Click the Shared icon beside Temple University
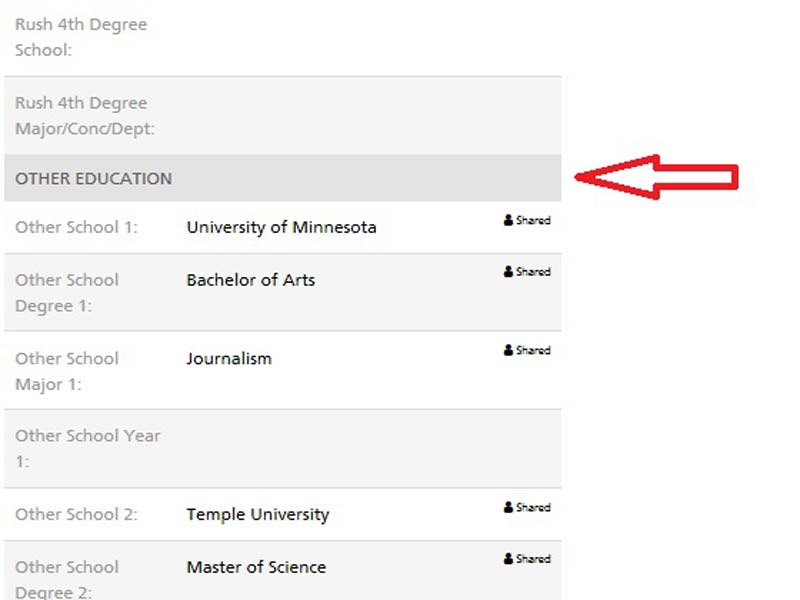The height and width of the screenshot is (600, 800). 527,507
